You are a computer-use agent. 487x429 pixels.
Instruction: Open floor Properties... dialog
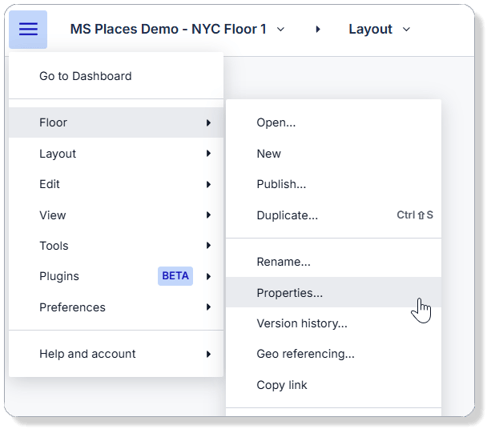click(x=333, y=292)
